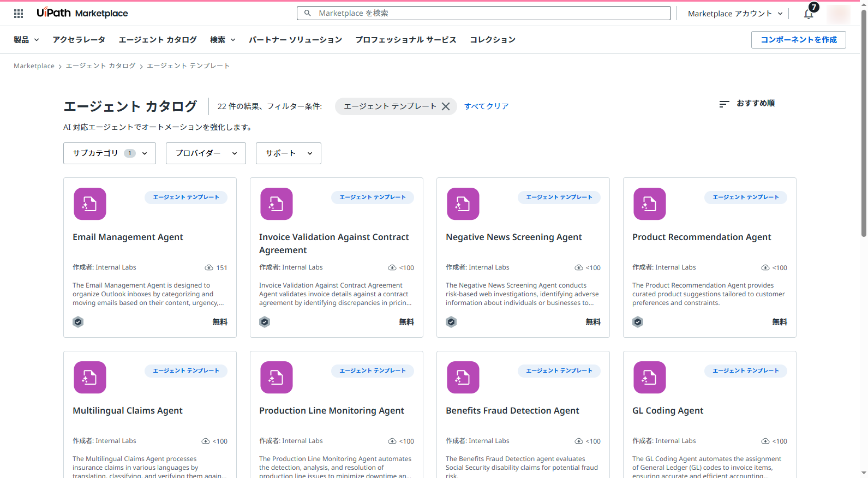Screen dimensions: 868x478
Task: Click the Product Recommendation Agent purple icon
Action: click(650, 204)
